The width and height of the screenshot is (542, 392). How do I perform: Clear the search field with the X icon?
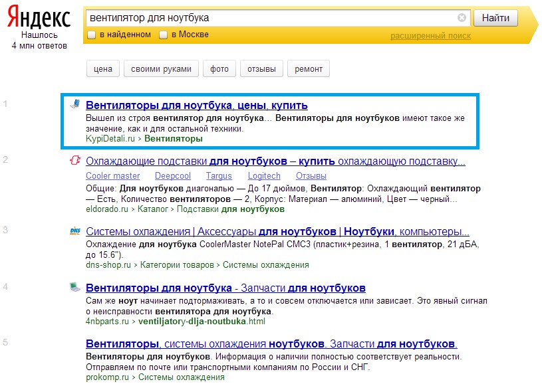(x=462, y=18)
